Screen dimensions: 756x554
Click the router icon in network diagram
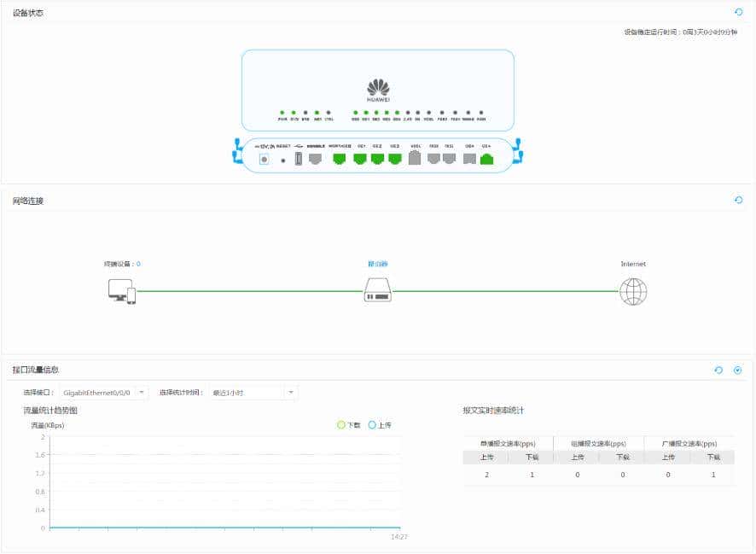(x=377, y=290)
